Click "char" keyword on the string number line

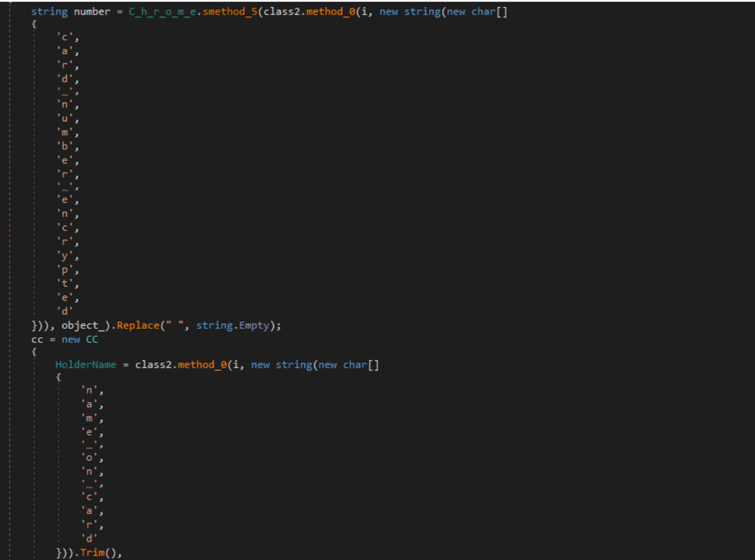pos(484,12)
